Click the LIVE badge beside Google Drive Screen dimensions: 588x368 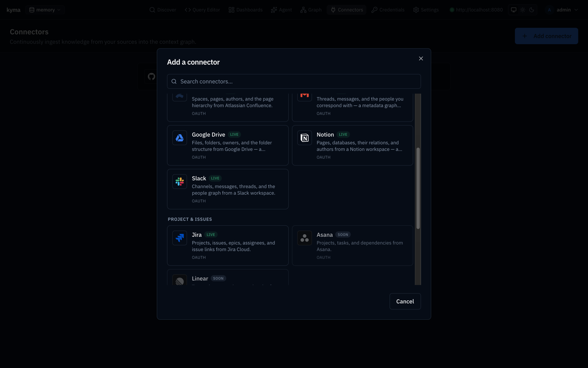(x=234, y=135)
